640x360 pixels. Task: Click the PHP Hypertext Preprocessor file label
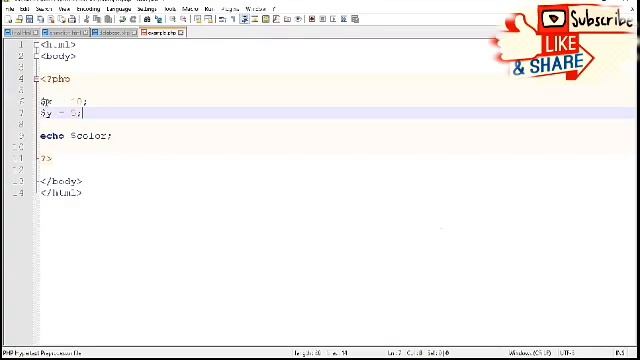point(42,353)
